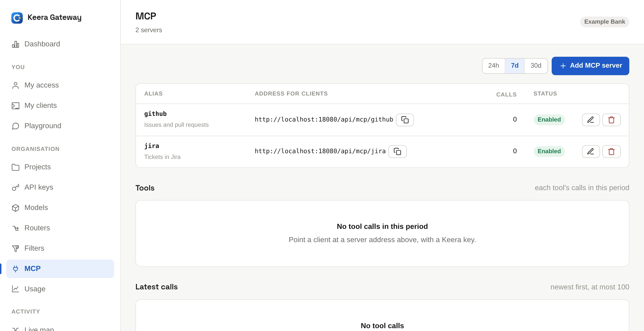Click the Keera Gateway logo icon

click(x=17, y=18)
